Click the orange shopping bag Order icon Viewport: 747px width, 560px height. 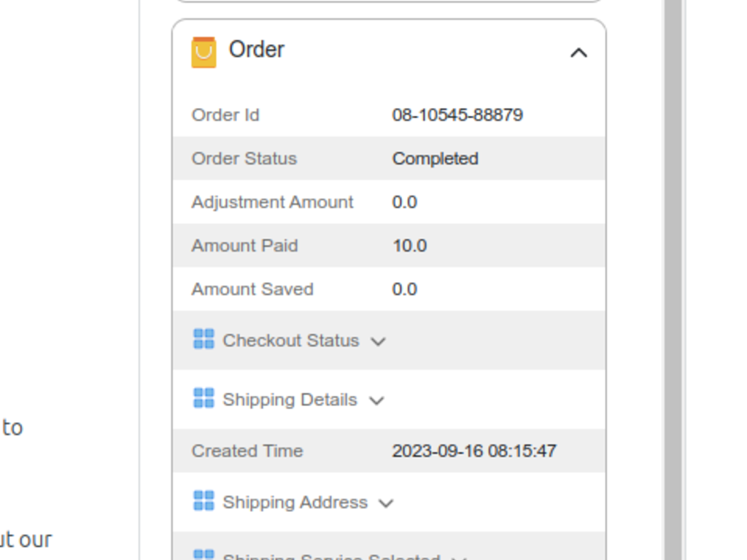(x=204, y=52)
